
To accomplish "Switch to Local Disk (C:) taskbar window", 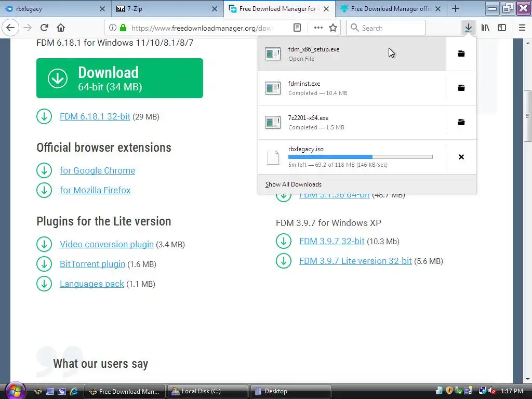I will pyautogui.click(x=208, y=391).
